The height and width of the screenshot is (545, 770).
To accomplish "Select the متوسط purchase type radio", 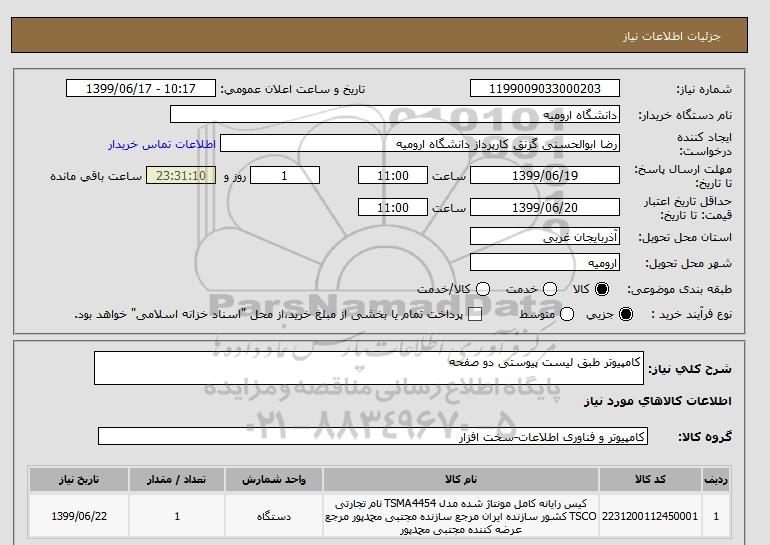I will tap(567, 314).
